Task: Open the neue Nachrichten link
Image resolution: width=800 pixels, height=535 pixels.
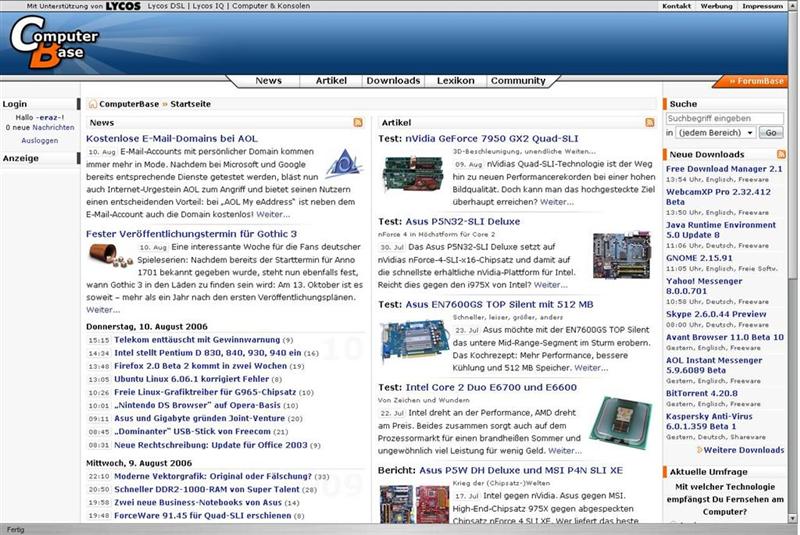Action: pyautogui.click(x=53, y=128)
